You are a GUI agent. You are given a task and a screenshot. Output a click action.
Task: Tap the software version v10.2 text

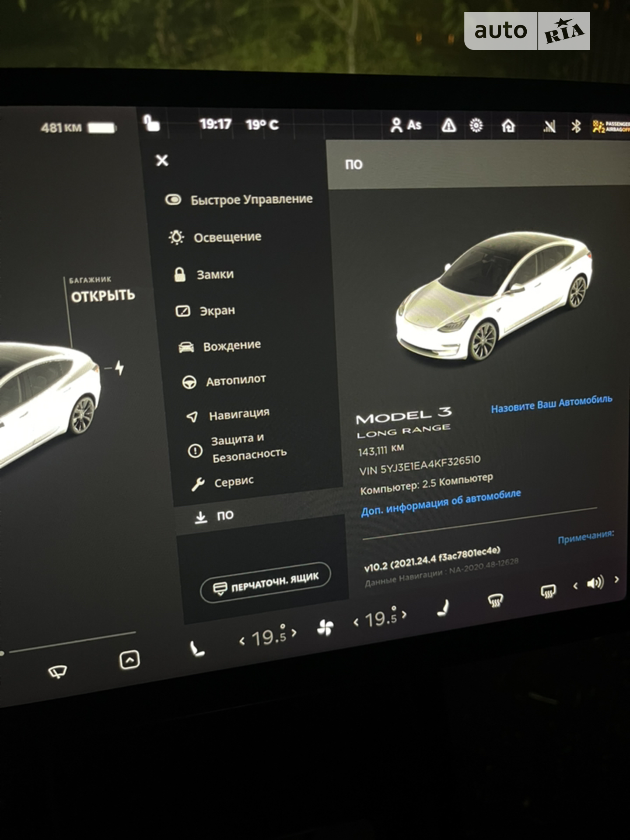click(433, 558)
